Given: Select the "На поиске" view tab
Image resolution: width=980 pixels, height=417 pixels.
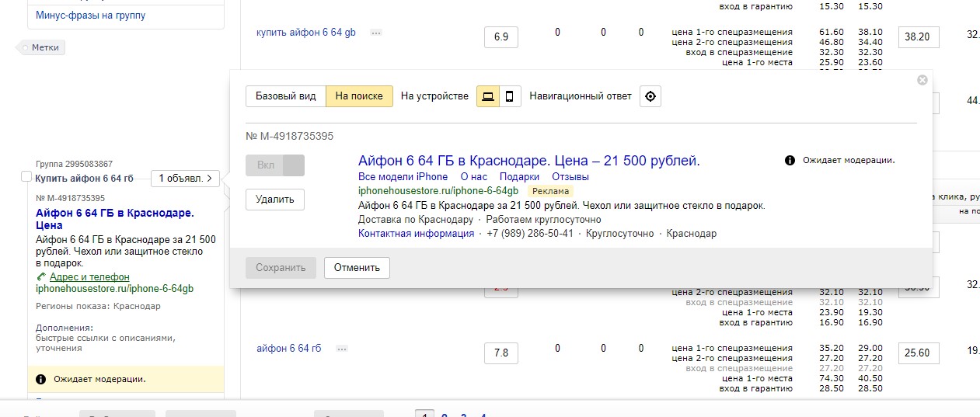Looking at the screenshot, I should (359, 96).
